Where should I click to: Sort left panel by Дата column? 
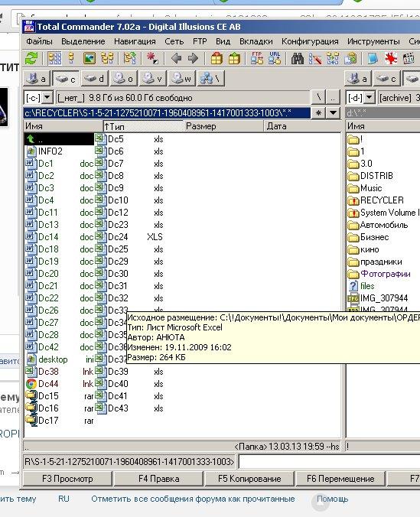click(303, 126)
